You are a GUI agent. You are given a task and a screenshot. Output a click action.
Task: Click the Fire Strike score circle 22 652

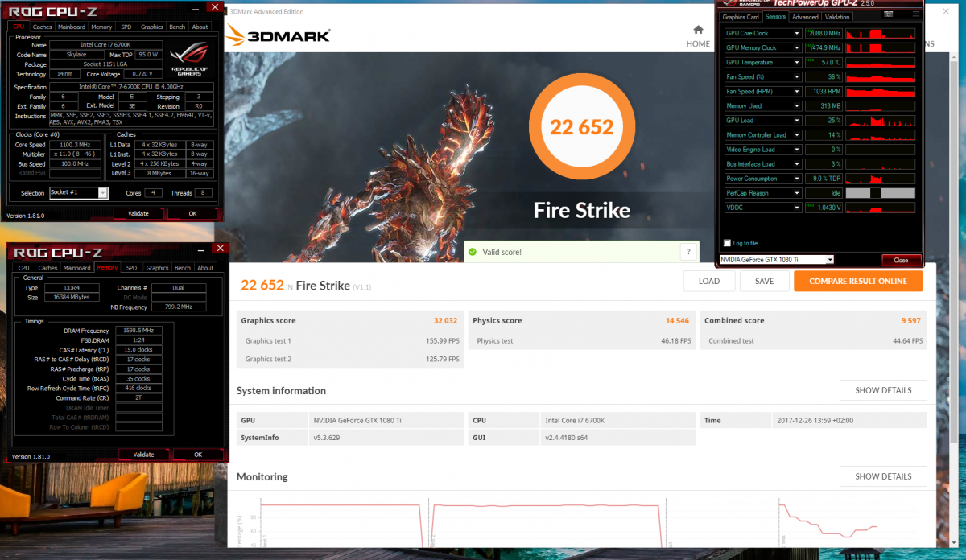581,127
